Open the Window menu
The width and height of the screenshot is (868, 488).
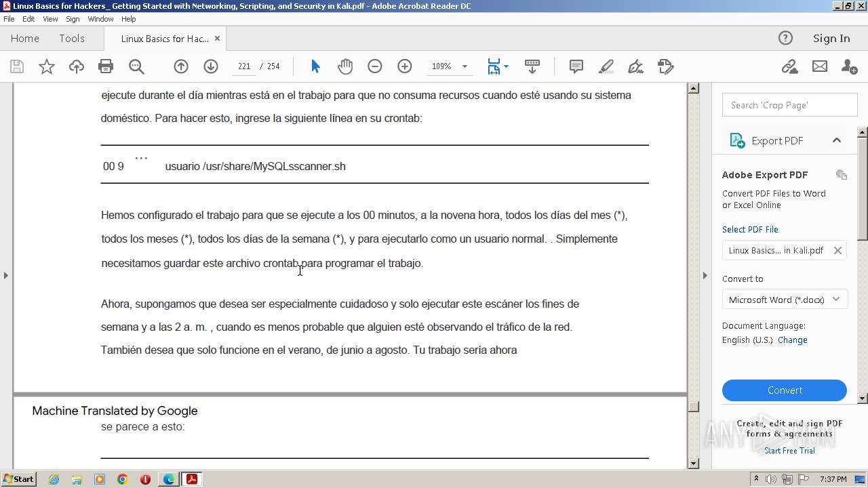click(x=100, y=19)
